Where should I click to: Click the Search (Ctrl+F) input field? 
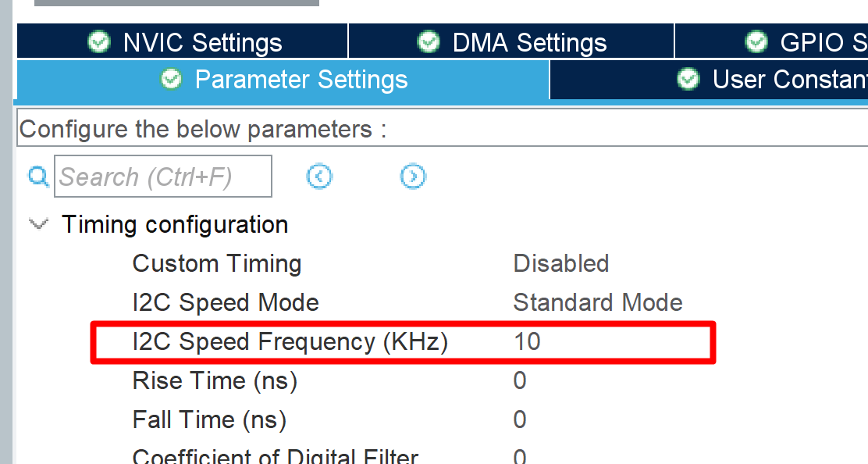tap(162, 177)
